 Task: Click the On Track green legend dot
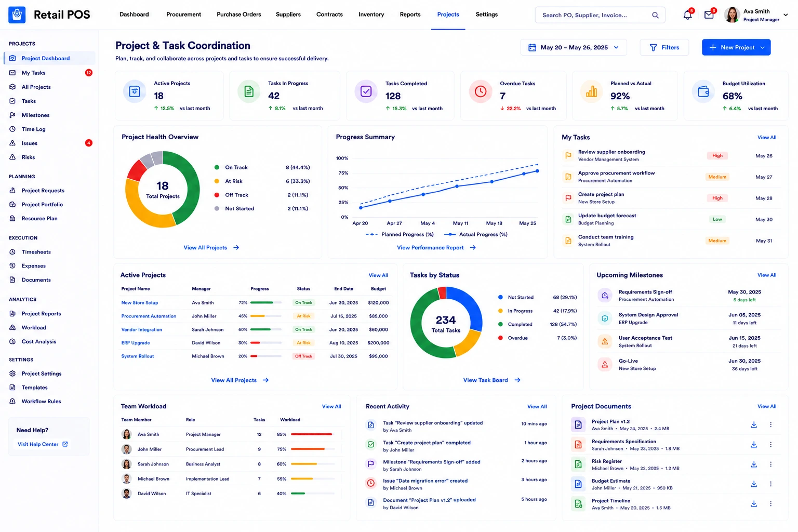(217, 167)
